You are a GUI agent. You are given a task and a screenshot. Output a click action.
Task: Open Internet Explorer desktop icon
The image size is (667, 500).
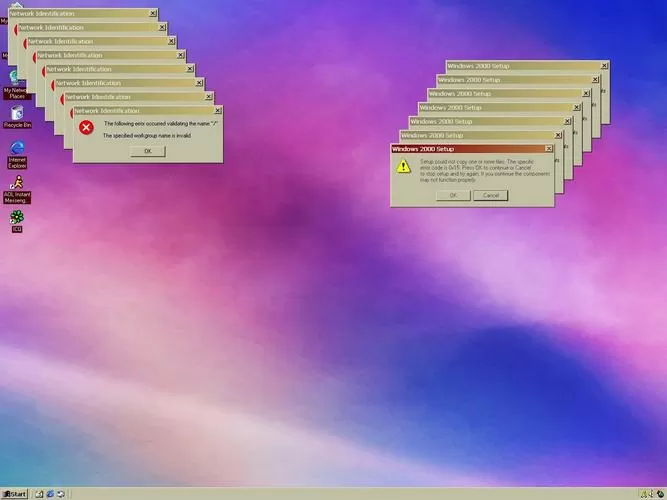pyautogui.click(x=17, y=154)
